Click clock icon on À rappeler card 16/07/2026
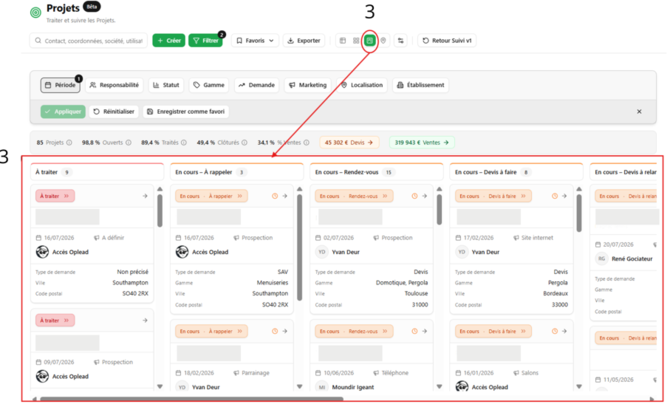This screenshot has width=670, height=404. coord(275,196)
